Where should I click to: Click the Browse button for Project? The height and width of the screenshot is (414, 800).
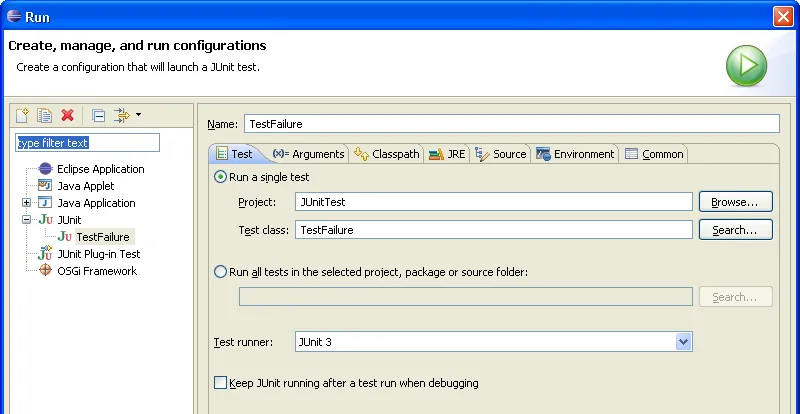point(735,202)
